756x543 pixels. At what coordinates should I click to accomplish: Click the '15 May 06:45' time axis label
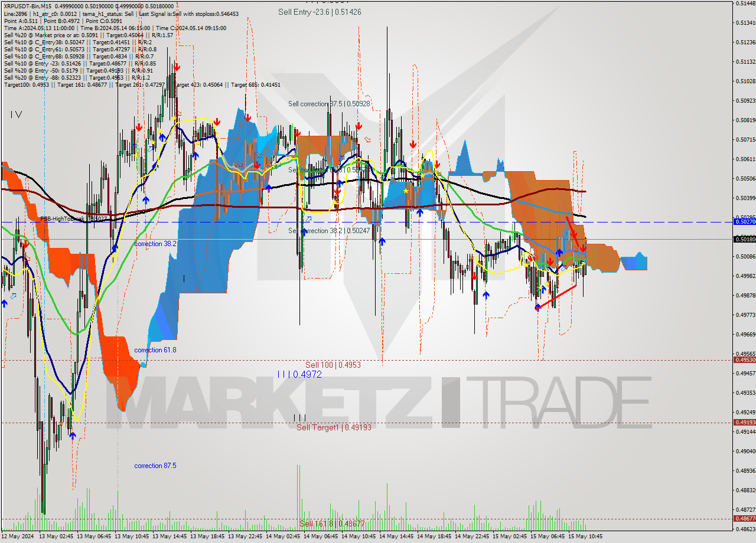tap(548, 537)
